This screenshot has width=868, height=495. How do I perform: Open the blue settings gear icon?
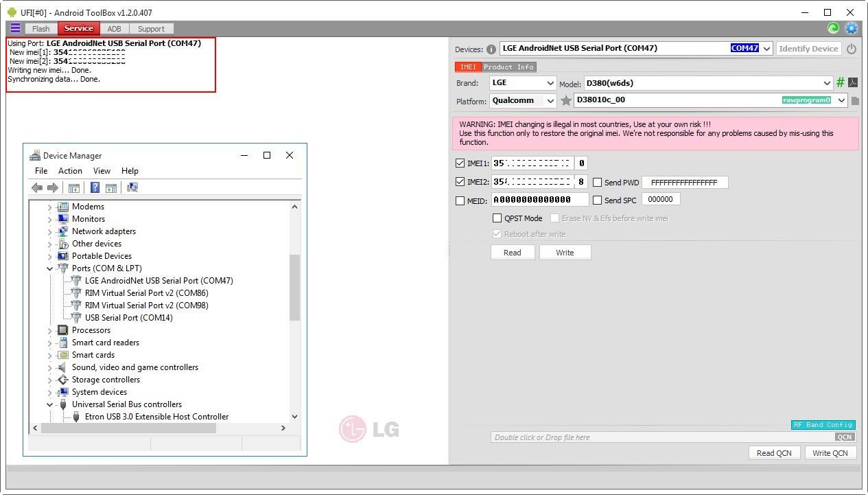(x=852, y=28)
